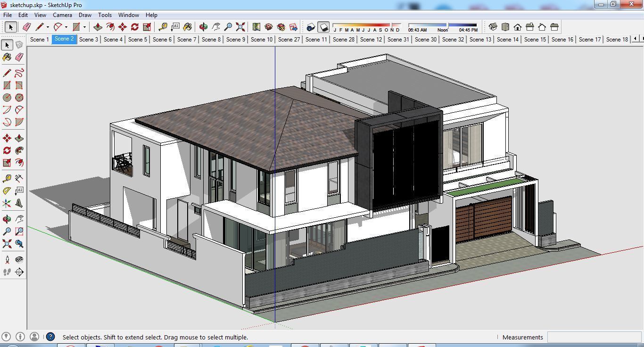
Task: Select the Position Camera tool
Action: [7, 260]
